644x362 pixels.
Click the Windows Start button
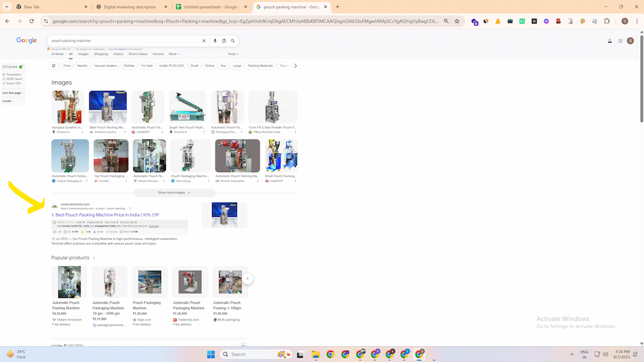211,354
